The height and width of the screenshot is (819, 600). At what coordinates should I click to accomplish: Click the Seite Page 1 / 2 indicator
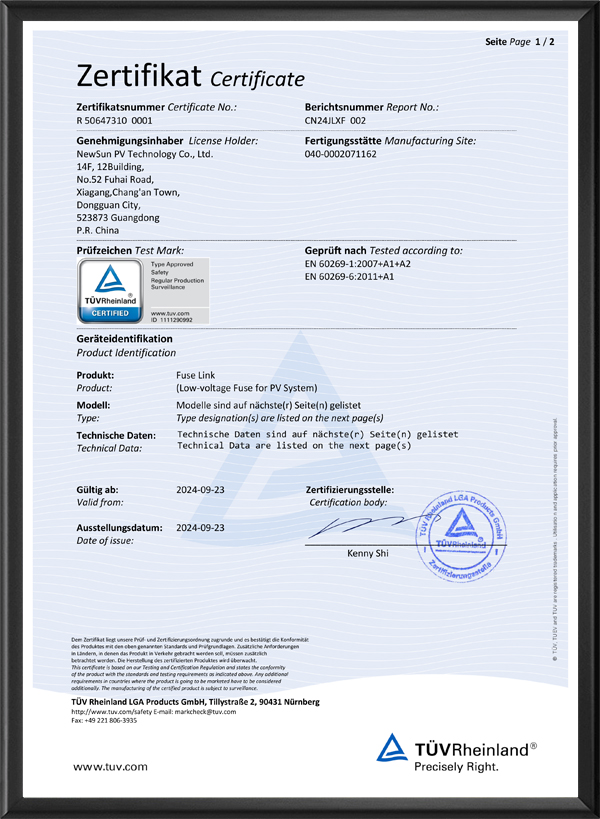[520, 42]
